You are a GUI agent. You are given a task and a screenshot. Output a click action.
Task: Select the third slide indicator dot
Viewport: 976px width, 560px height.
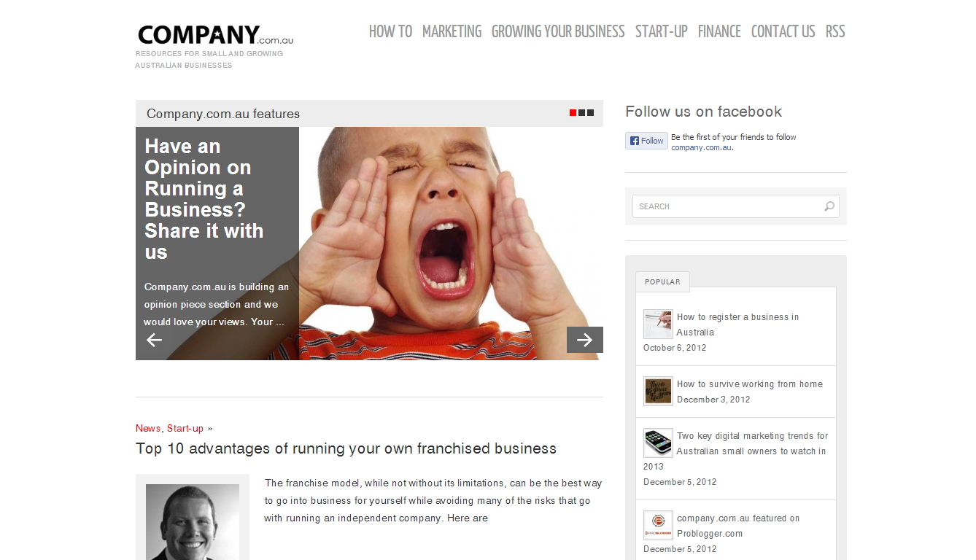tap(591, 112)
